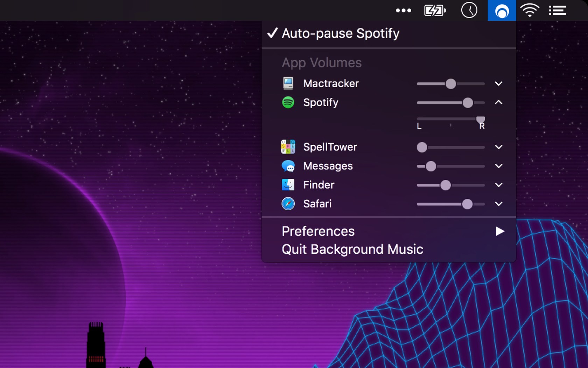This screenshot has width=588, height=368.
Task: Click the Finder icon in App Volumes
Action: point(288,185)
